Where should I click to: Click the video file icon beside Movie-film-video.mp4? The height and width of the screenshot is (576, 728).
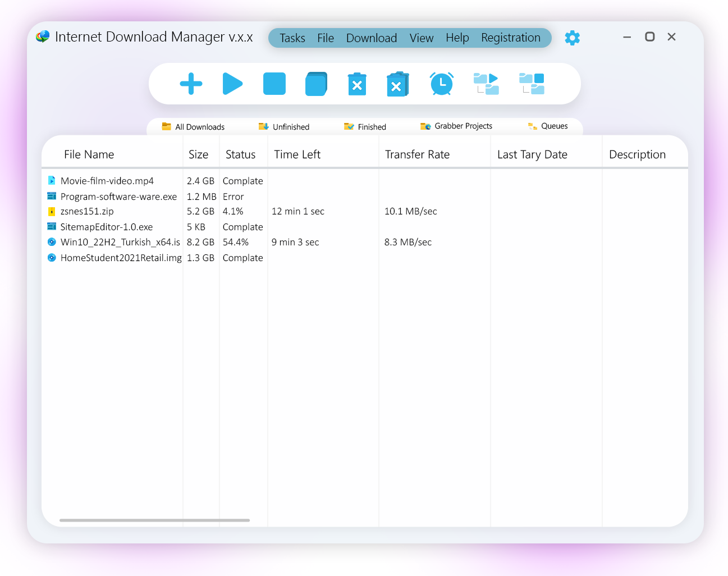[52, 181]
